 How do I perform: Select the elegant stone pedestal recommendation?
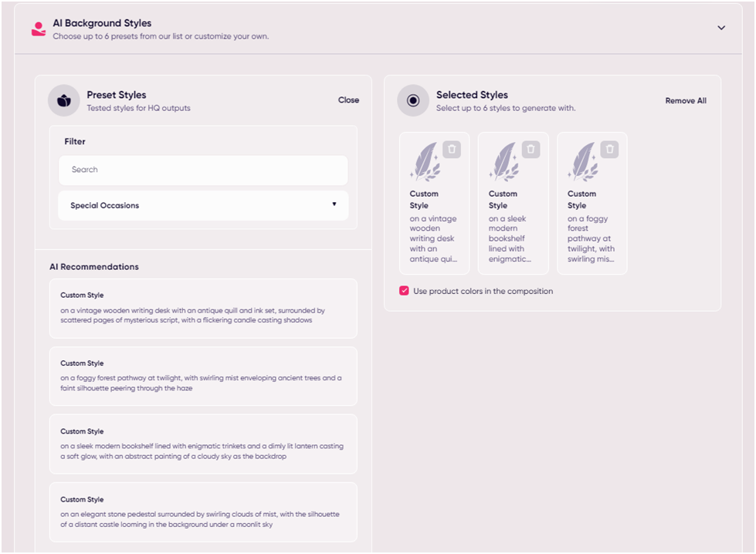[203, 512]
